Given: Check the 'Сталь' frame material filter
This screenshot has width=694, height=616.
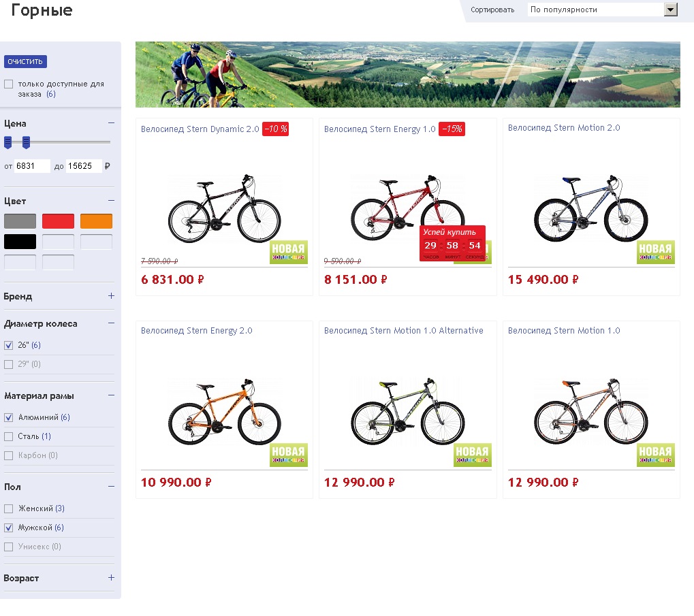Looking at the screenshot, I should point(9,436).
